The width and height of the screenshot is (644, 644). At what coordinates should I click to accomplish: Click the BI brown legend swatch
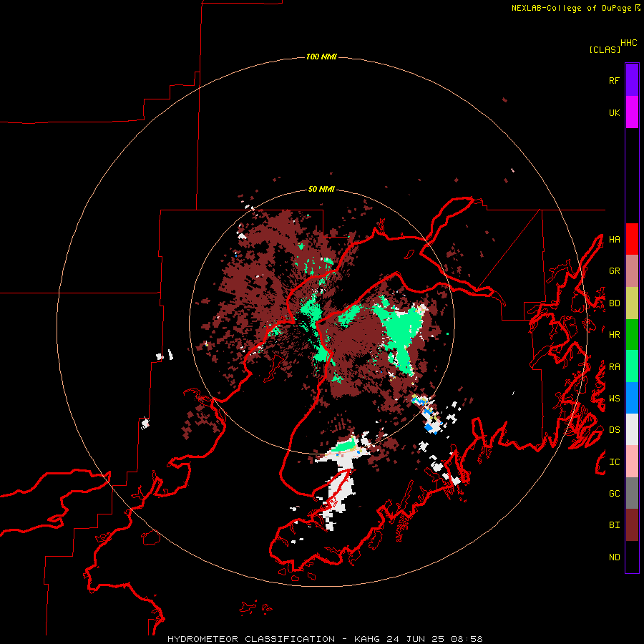pyautogui.click(x=632, y=525)
